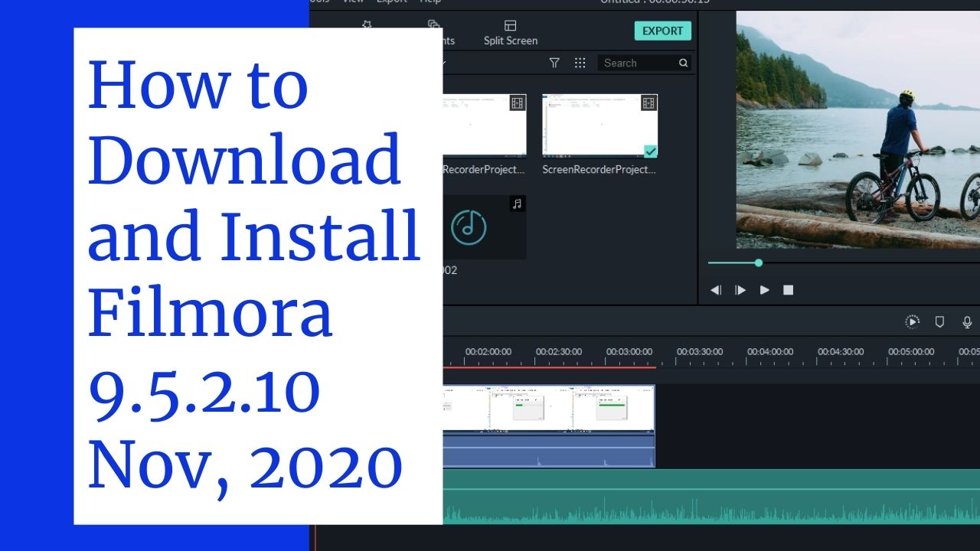Switch media view with the grid icon
This screenshot has height=551, width=980.
[x=580, y=63]
